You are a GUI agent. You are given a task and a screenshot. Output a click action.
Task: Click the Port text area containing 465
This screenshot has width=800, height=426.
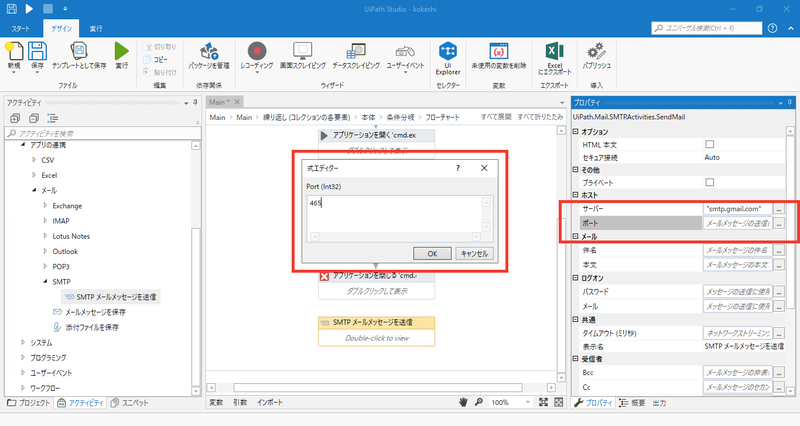click(394, 214)
